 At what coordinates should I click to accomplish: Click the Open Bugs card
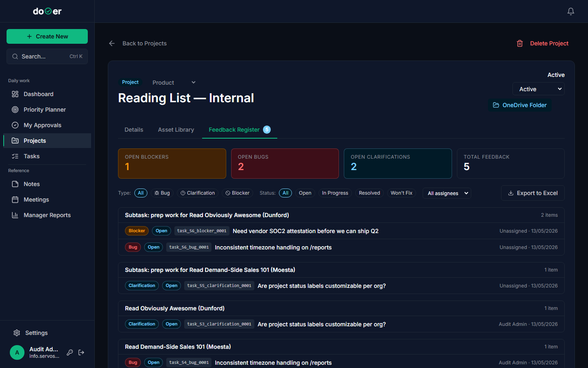(x=285, y=164)
